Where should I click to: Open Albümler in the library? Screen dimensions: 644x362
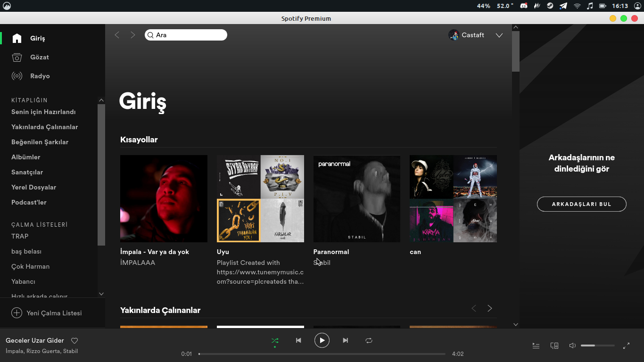[26, 157]
